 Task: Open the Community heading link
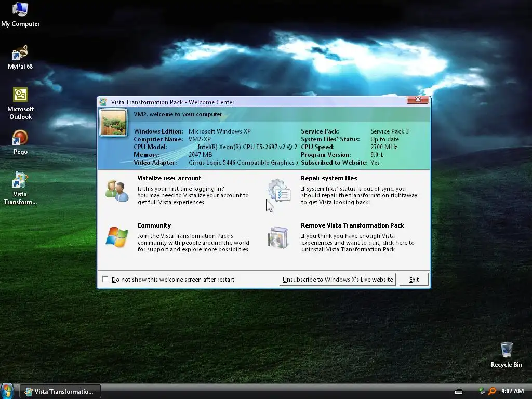pyautogui.click(x=154, y=225)
